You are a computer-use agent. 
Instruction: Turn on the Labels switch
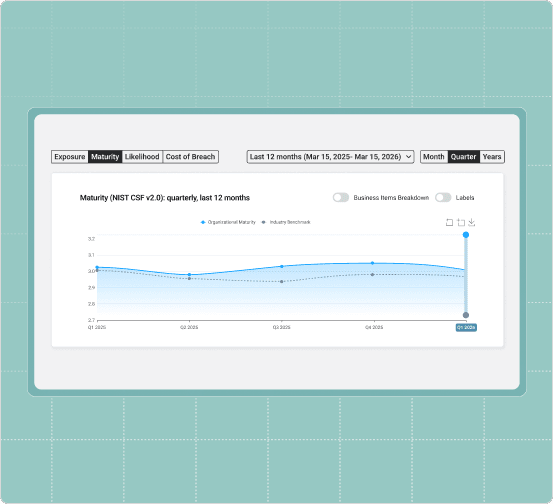443,198
